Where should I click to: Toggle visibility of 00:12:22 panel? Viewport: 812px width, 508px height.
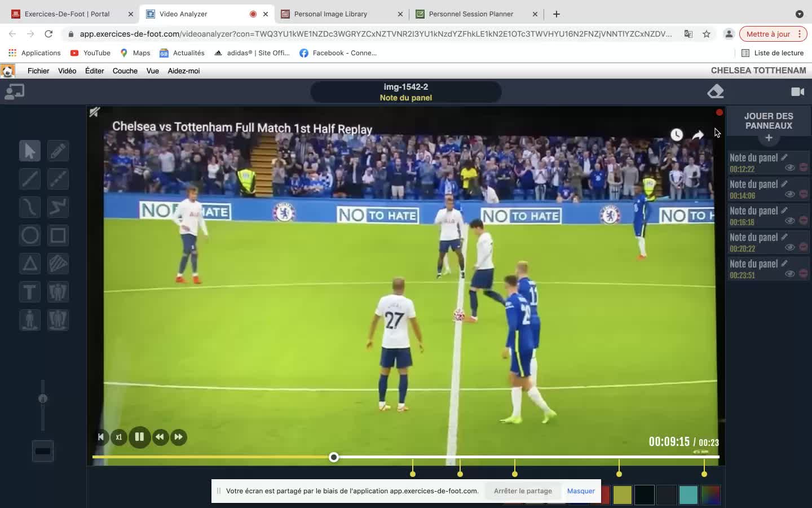pos(790,168)
